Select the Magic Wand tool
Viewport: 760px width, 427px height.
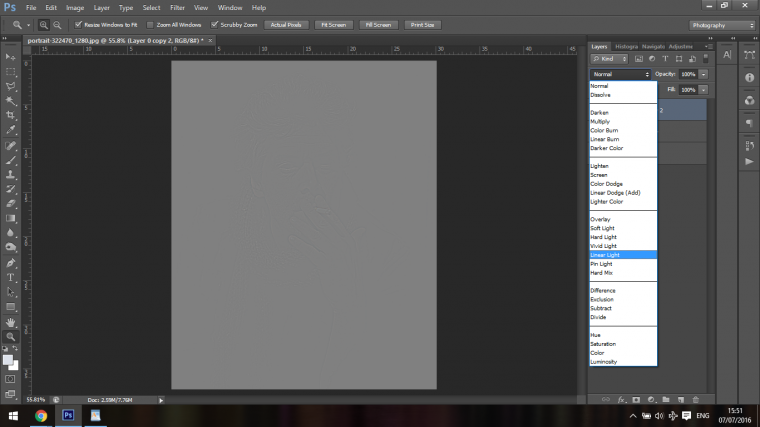click(x=10, y=101)
